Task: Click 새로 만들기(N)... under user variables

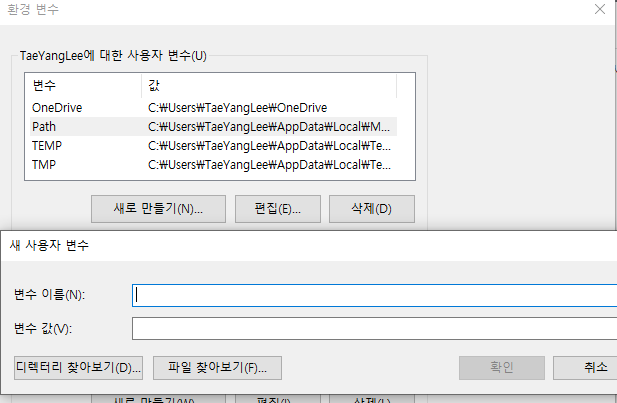Action: pos(158,209)
